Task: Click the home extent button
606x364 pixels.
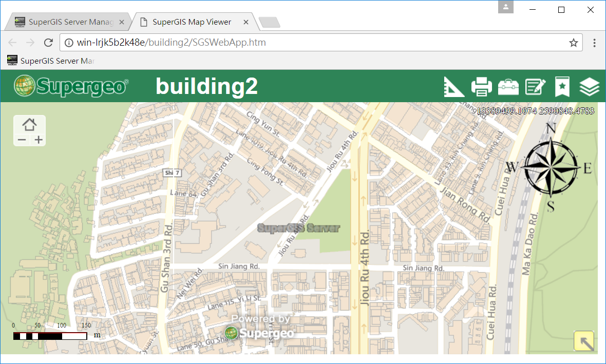Action: [x=29, y=125]
